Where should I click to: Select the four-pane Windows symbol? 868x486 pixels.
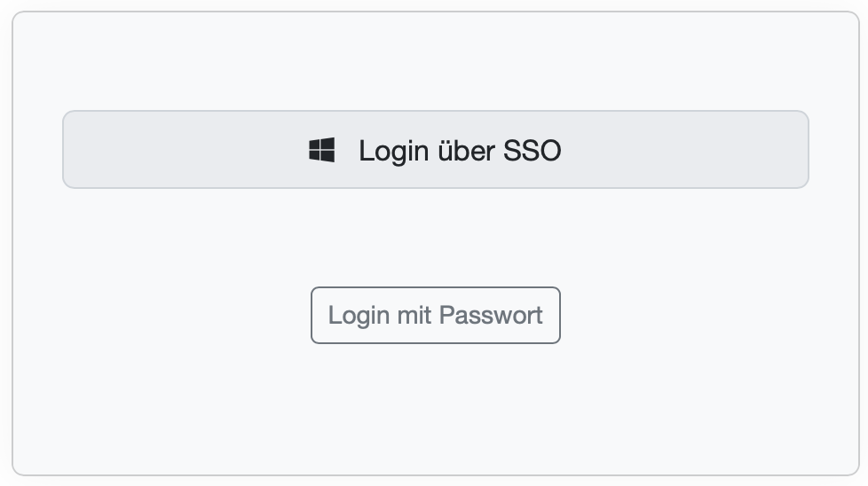322,150
